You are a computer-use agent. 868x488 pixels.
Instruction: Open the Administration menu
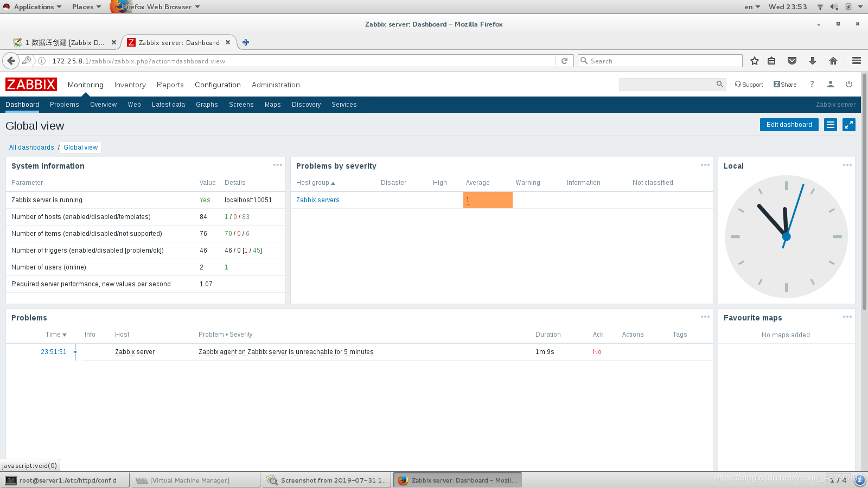coord(276,85)
